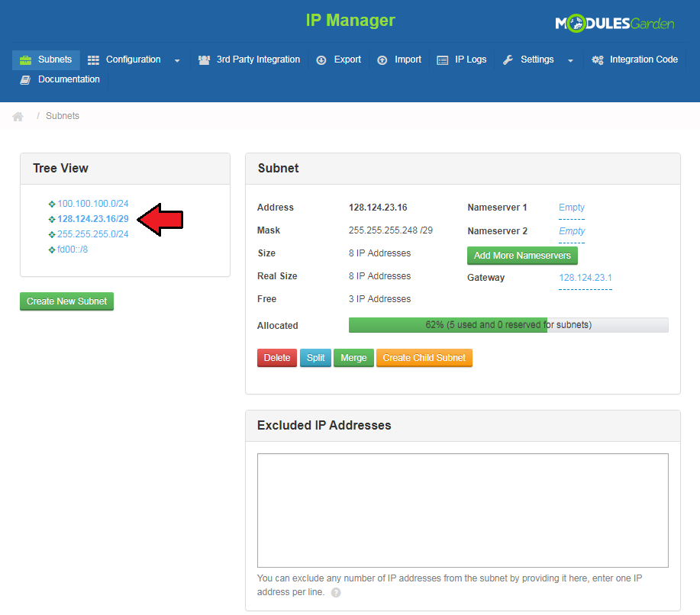700x615 pixels.
Task: Click the Allocated 62% progress bar
Action: (508, 325)
